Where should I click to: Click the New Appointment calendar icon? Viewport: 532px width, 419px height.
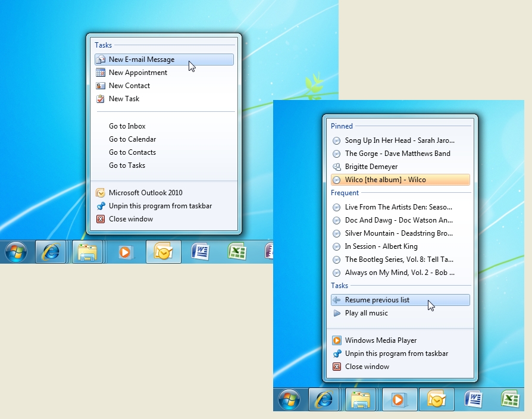(101, 73)
